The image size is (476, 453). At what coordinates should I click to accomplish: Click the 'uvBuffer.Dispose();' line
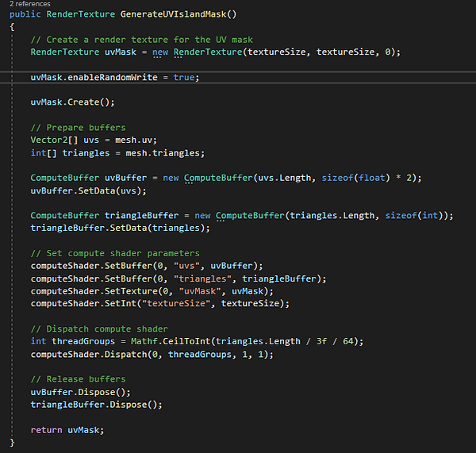click(80, 392)
